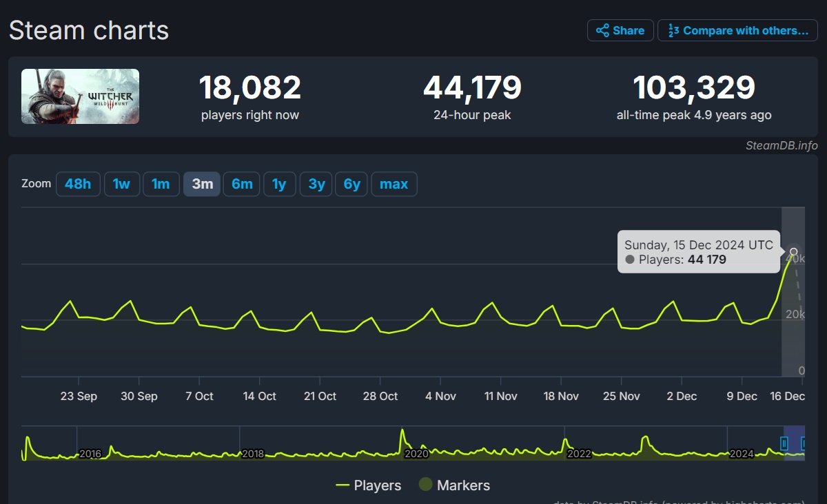Click The Witcher 3 game thumbnail
827x504 pixels.
(x=80, y=96)
